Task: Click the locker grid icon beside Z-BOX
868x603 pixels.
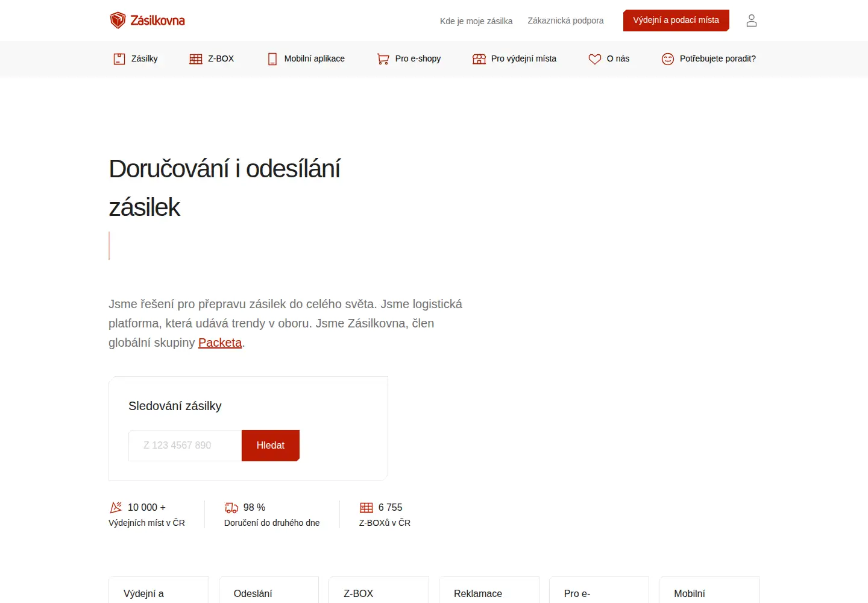Action: point(196,58)
